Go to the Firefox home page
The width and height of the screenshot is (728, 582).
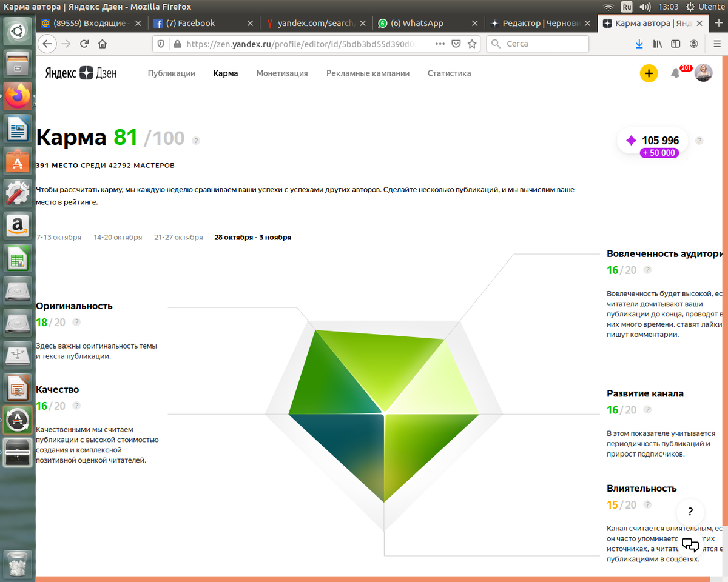pos(102,44)
